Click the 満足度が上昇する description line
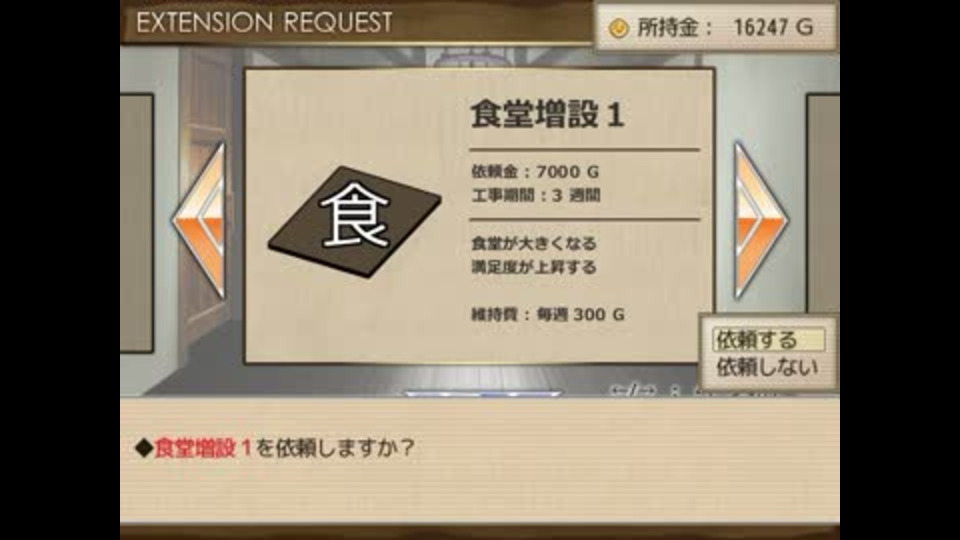Image resolution: width=960 pixels, height=540 pixels. (x=534, y=267)
